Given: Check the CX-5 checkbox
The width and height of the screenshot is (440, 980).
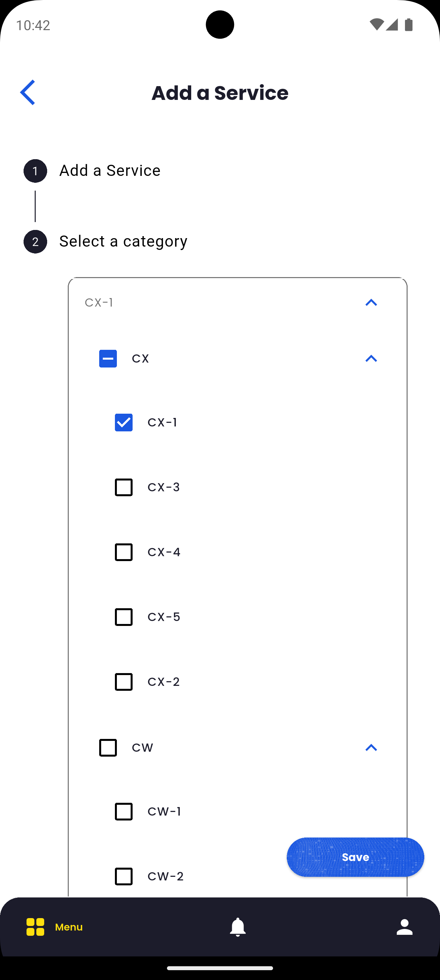Looking at the screenshot, I should tap(124, 617).
